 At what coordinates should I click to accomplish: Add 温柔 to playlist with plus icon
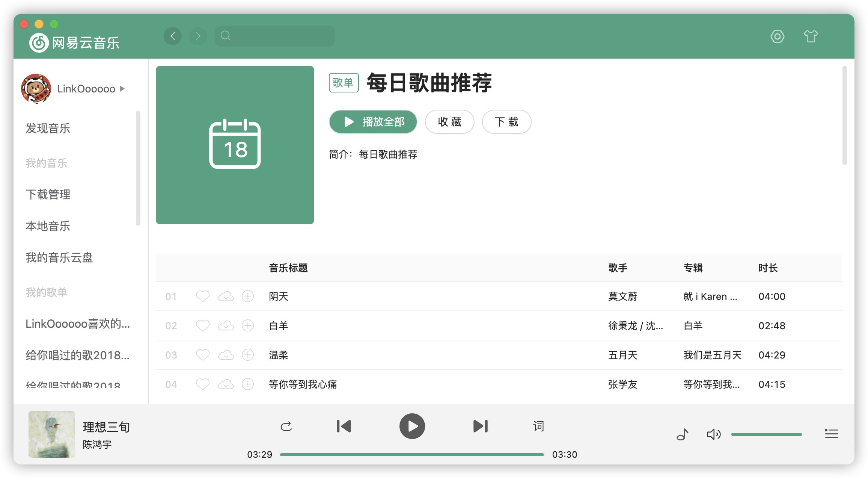248,355
